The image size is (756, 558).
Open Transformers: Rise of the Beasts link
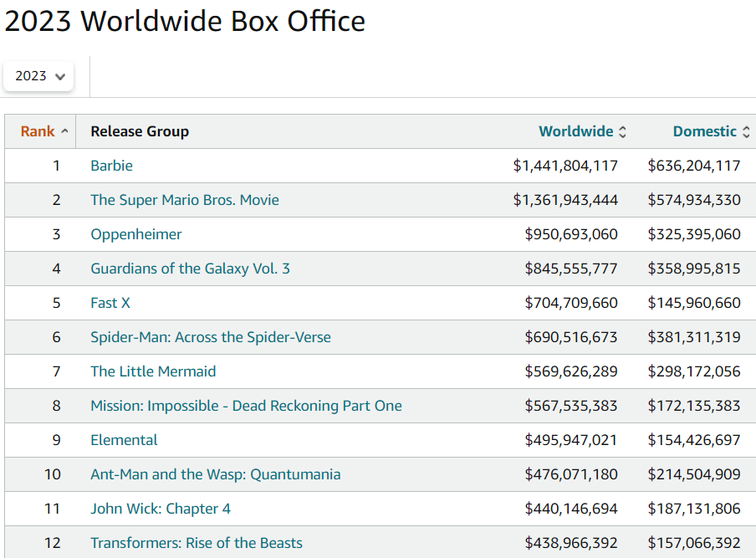click(x=197, y=543)
